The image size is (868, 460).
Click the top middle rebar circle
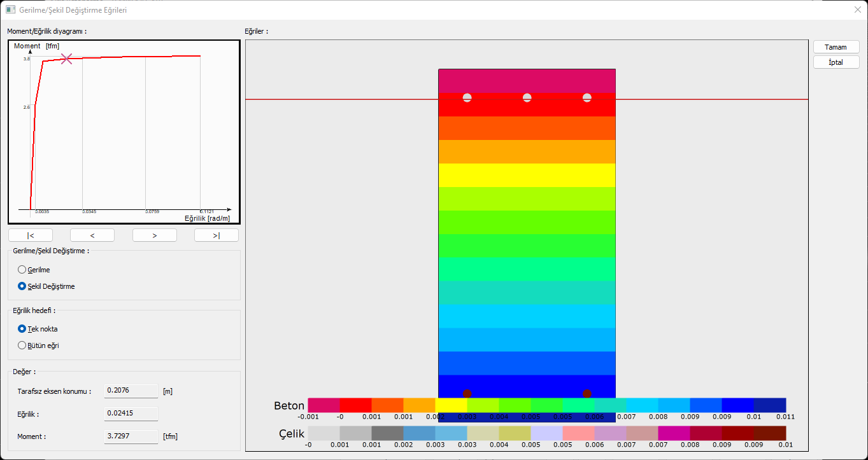[x=527, y=97]
